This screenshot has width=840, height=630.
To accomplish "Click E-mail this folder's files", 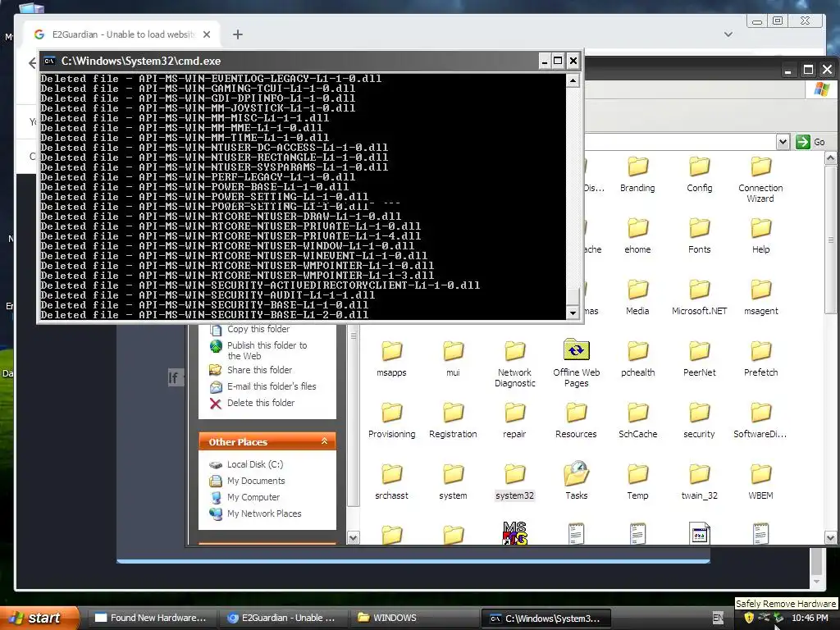I will click(271, 386).
